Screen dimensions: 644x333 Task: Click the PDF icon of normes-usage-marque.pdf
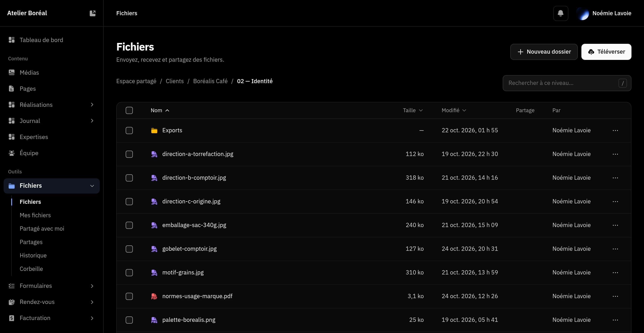[154, 296]
